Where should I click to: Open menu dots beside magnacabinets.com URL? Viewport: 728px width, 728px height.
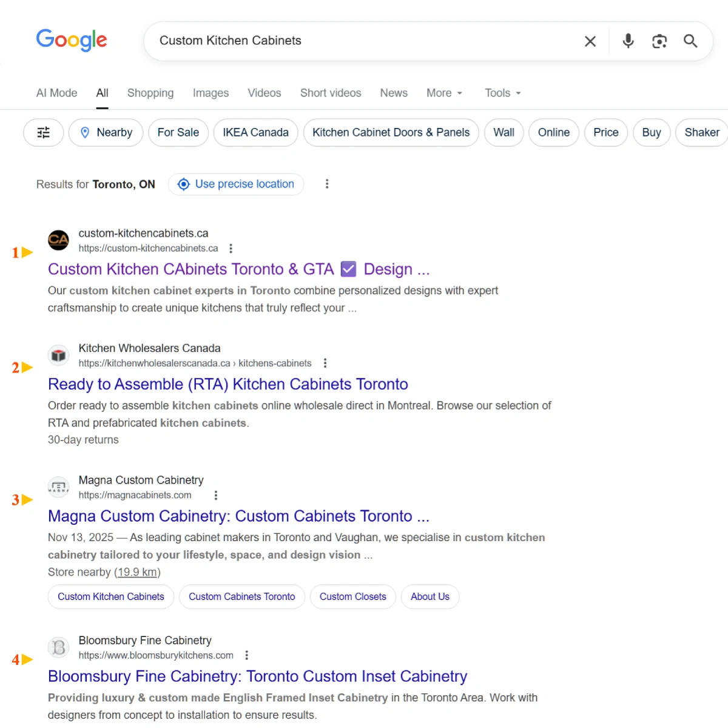(216, 495)
